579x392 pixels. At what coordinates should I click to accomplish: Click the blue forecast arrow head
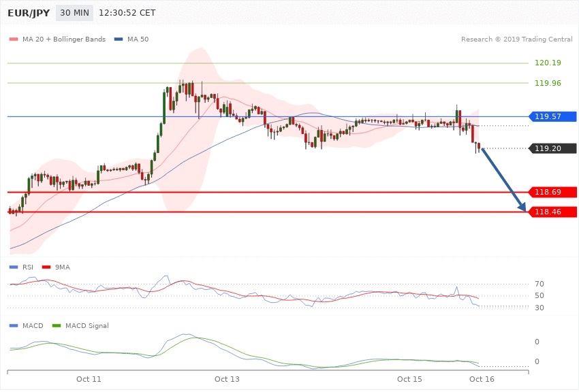[x=523, y=207]
